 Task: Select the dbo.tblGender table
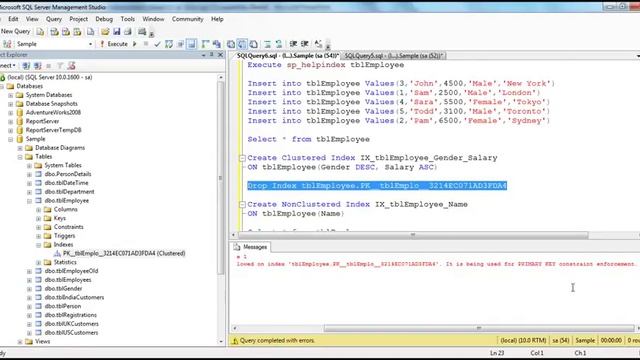[63, 289]
